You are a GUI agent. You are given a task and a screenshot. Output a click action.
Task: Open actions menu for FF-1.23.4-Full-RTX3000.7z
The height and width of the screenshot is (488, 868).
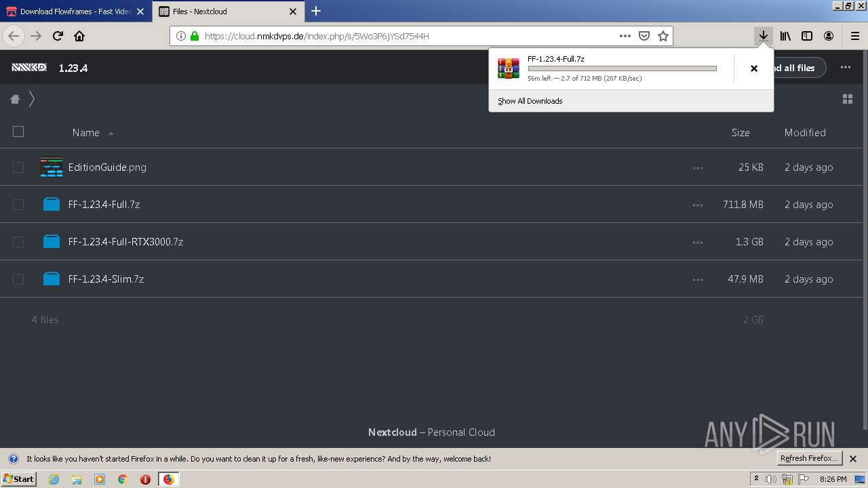(698, 242)
